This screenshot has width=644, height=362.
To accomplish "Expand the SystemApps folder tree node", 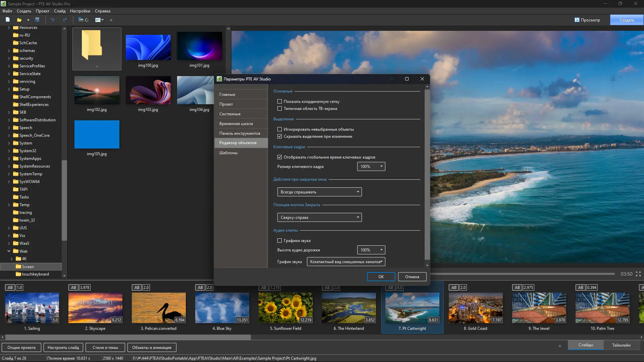I will pos(9,159).
